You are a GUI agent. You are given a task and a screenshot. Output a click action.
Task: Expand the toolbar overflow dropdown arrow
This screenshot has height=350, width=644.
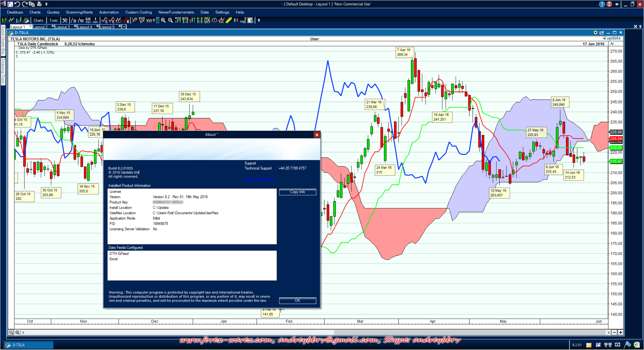coord(259,20)
